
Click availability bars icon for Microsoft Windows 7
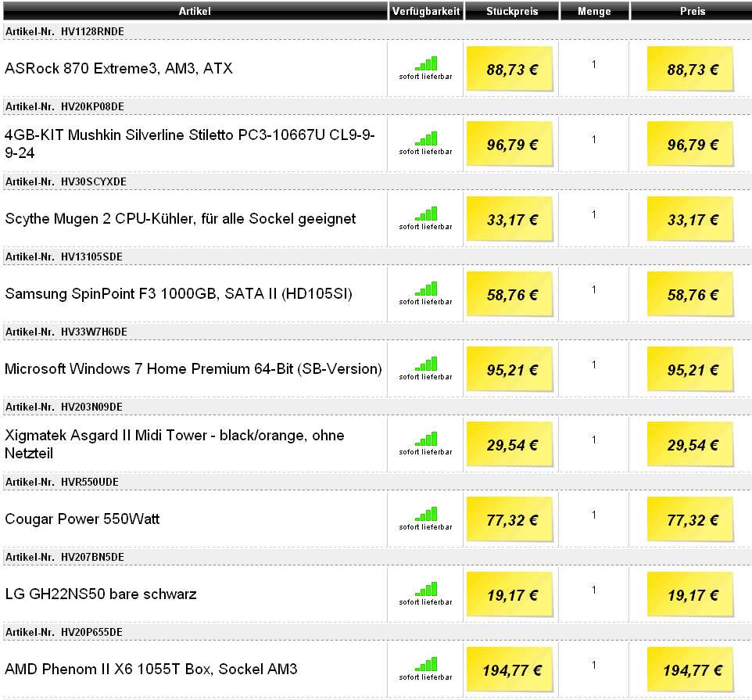426,364
